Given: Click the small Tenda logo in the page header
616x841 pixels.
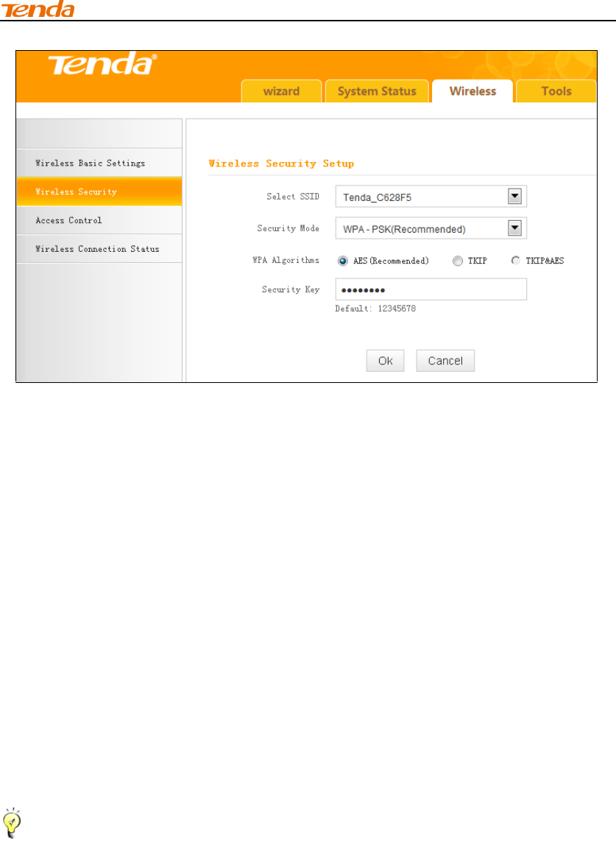Looking at the screenshot, I should [x=37, y=9].
